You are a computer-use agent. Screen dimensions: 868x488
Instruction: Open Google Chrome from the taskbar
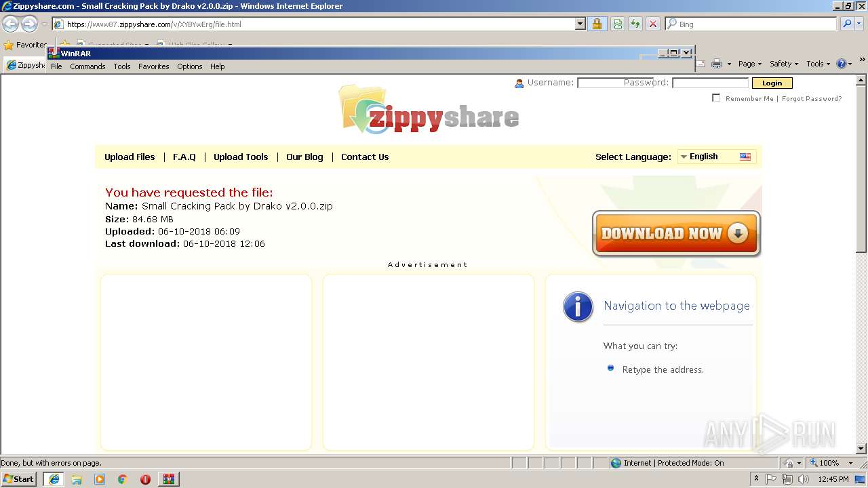[x=122, y=479]
